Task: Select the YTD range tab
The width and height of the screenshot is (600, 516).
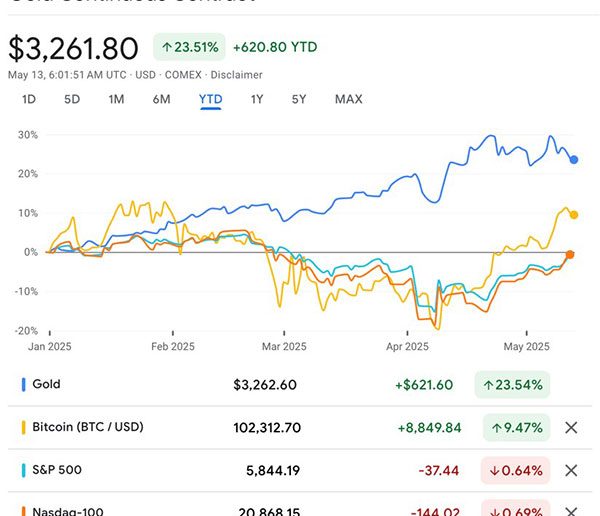Action: 210,100
